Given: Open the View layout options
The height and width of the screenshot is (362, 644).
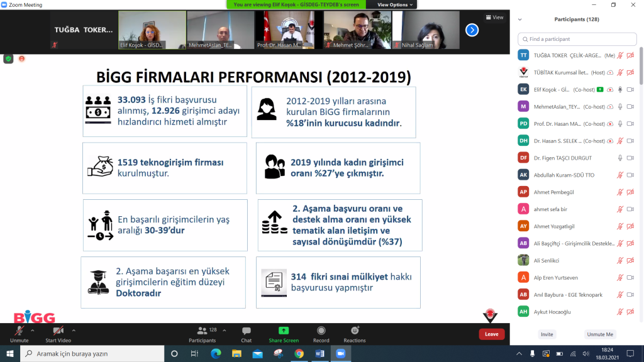Looking at the screenshot, I should pyautogui.click(x=494, y=17).
